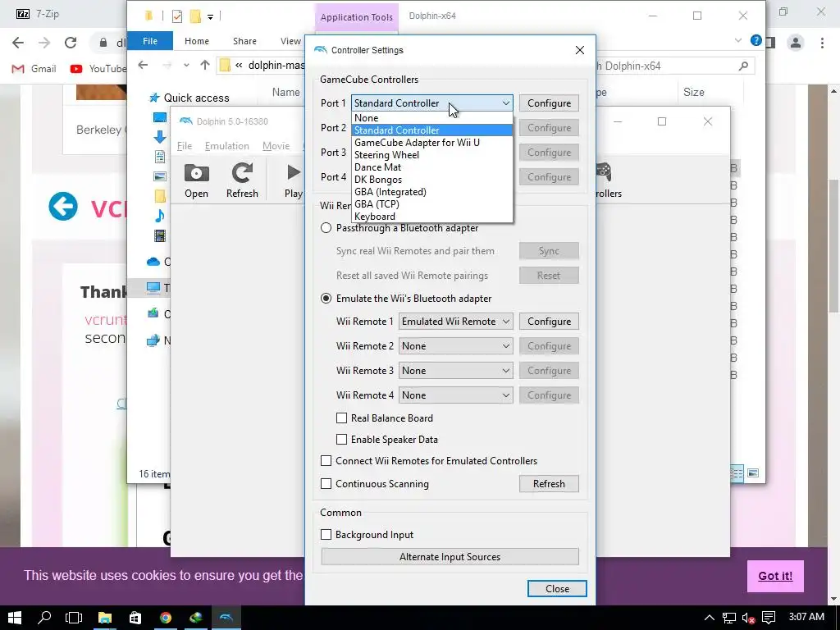Show hidden tray icons chevron
840x630 pixels.
[709, 618]
